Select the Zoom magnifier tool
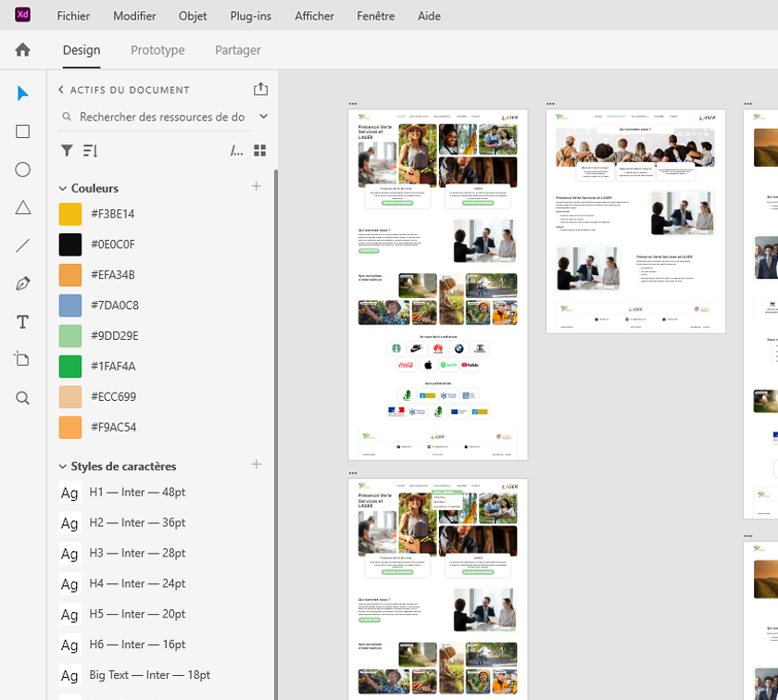Viewport: 778px width, 700px height. coord(23,398)
